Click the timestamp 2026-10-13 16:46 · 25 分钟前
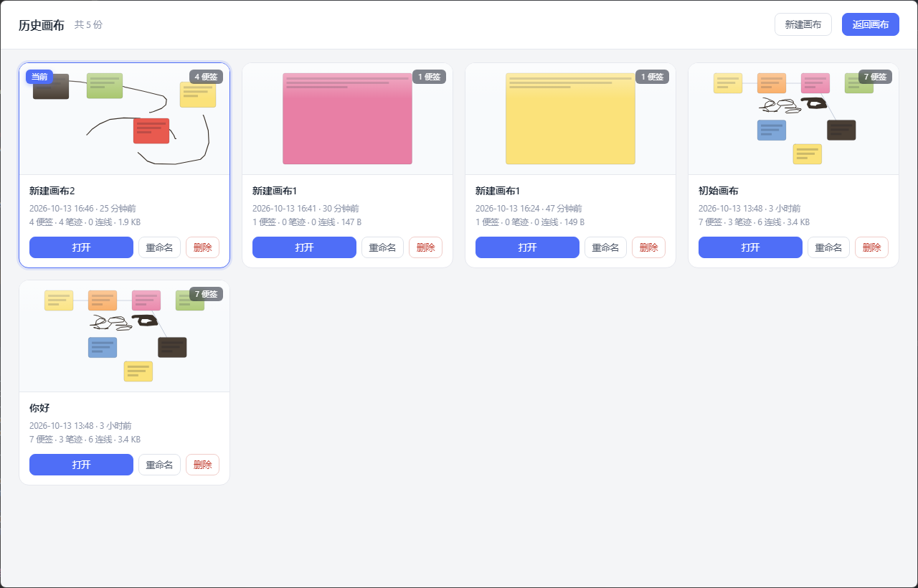This screenshot has height=588, width=918. coord(82,208)
